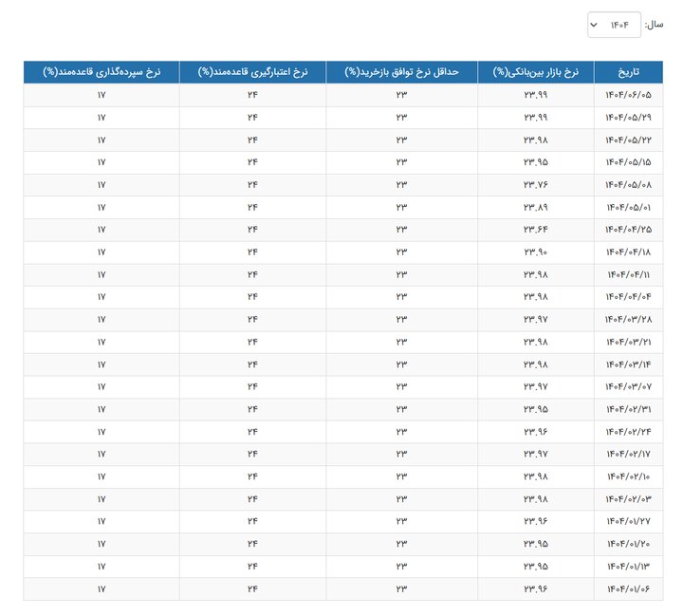Click the 23.90 interbank rate cell

[x=536, y=252]
